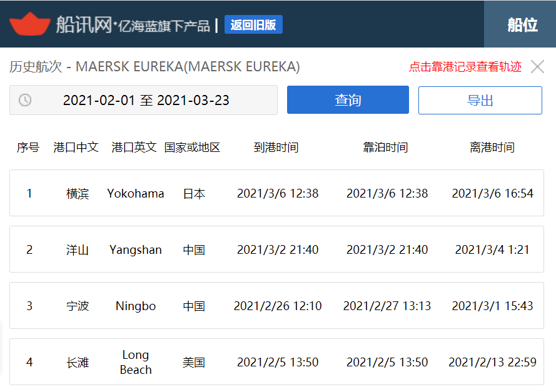Click the 国家或地区 column header
The width and height of the screenshot is (556, 392).
click(x=192, y=147)
